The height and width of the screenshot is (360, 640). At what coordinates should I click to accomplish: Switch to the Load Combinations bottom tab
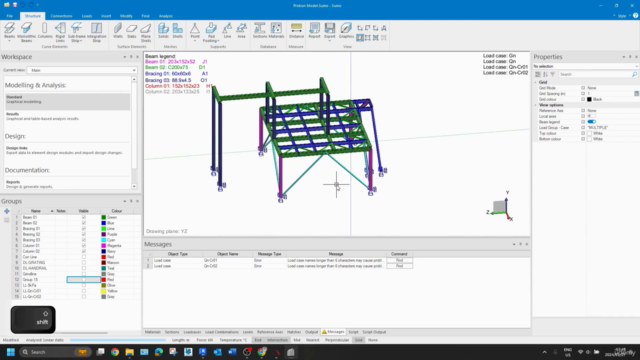[x=222, y=332]
